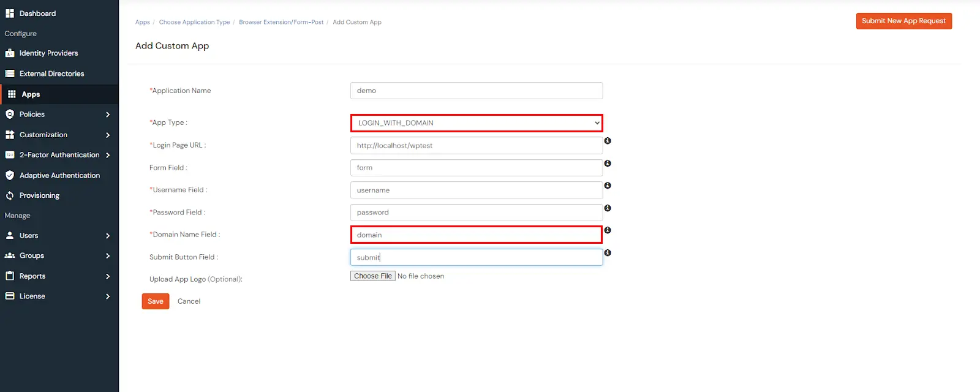Viewport: 980px width, 392px height.
Task: Select Adaptive Authentication in sidebar
Action: (x=59, y=175)
